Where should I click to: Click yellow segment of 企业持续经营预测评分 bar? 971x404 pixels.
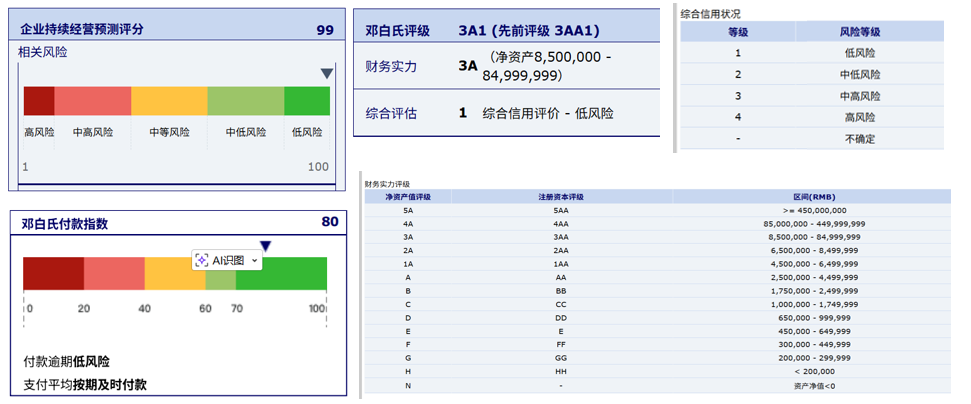pos(169,101)
